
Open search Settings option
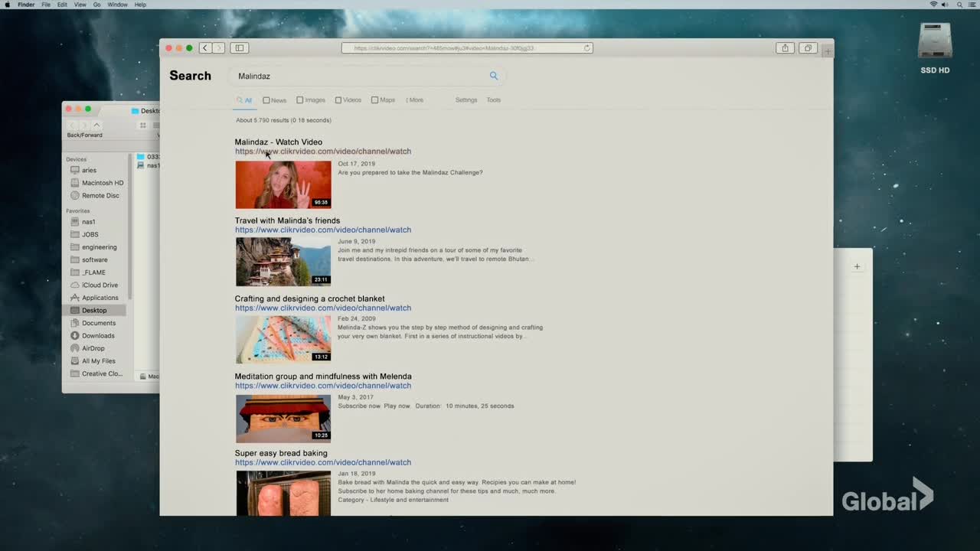pyautogui.click(x=466, y=100)
